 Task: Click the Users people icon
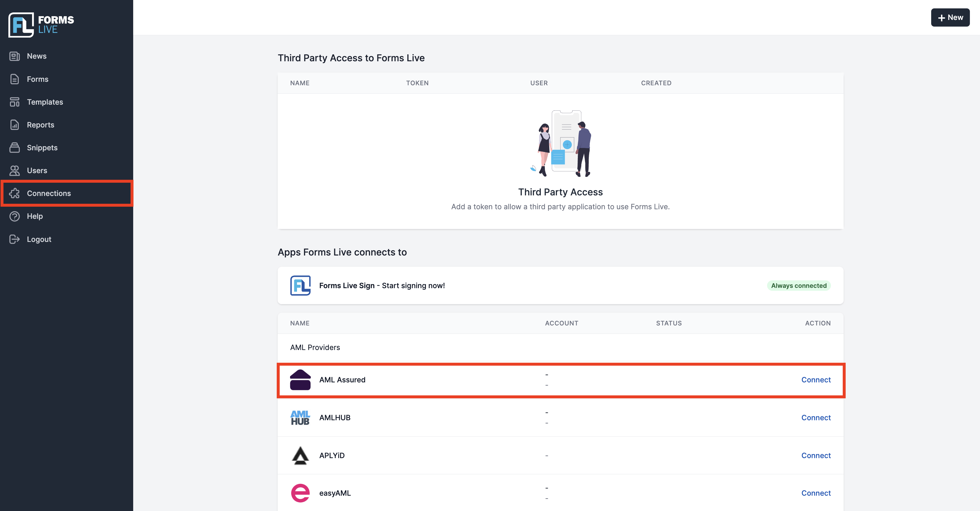(x=14, y=171)
